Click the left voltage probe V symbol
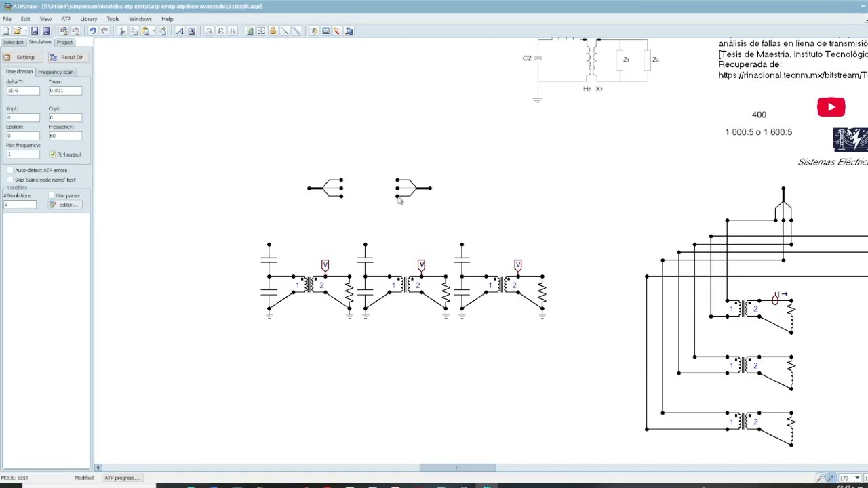This screenshot has width=868, height=488. pyautogui.click(x=325, y=265)
